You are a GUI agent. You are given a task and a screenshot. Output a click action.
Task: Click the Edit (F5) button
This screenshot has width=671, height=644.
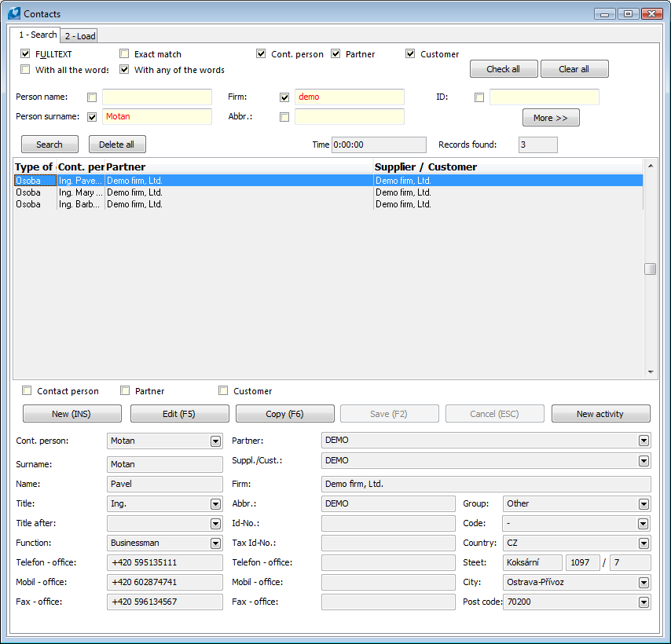tap(180, 414)
